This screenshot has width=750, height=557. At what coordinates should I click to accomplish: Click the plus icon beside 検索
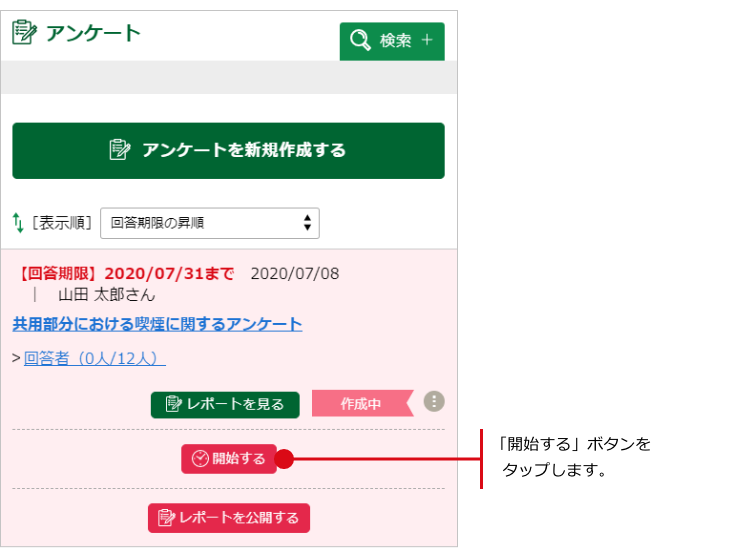coord(427,41)
